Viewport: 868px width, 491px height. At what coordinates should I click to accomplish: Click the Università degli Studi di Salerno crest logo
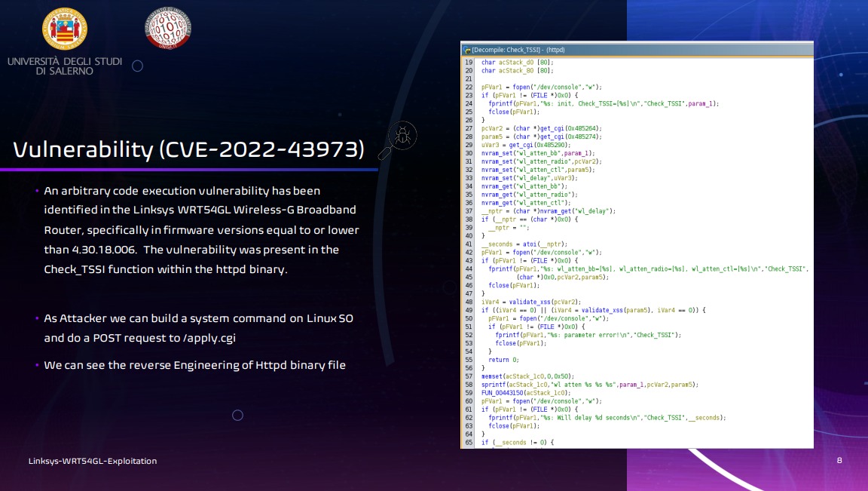(65, 28)
